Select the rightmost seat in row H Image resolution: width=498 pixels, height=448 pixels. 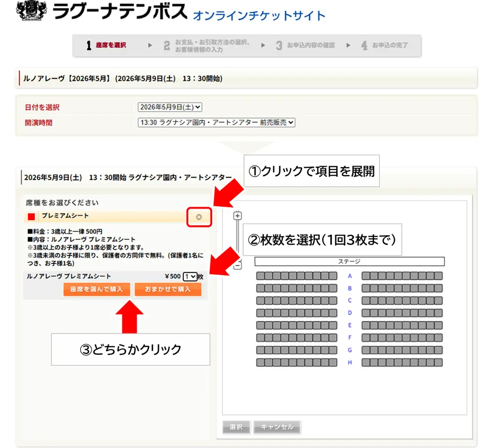(x=439, y=362)
